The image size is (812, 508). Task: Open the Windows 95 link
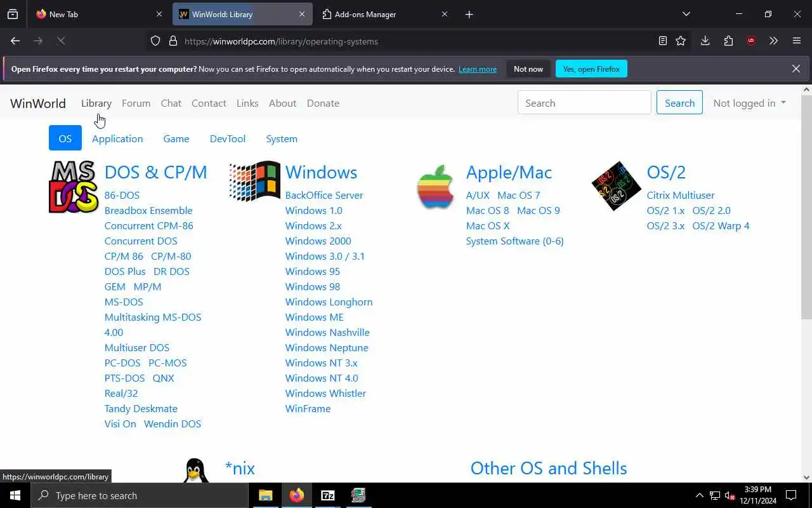coord(312,271)
